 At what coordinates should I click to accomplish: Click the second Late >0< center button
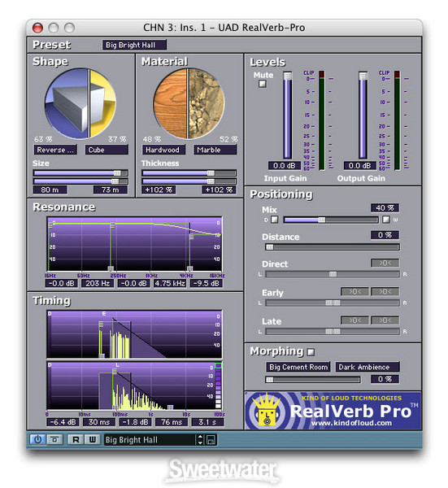coord(385,320)
